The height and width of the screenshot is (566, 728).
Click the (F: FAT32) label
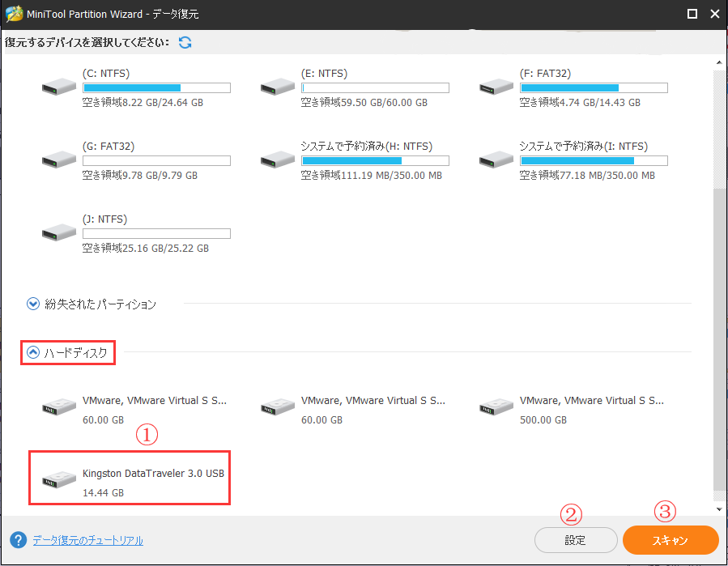pyautogui.click(x=545, y=74)
